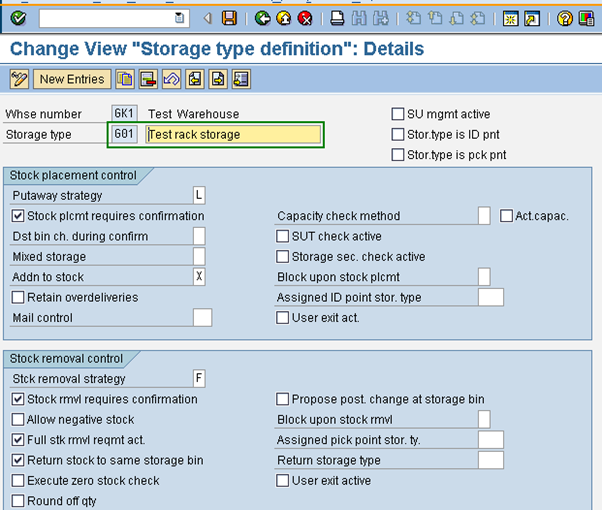Save using the diskette icon
Image resolution: width=602 pixels, height=510 pixels.
229,18
